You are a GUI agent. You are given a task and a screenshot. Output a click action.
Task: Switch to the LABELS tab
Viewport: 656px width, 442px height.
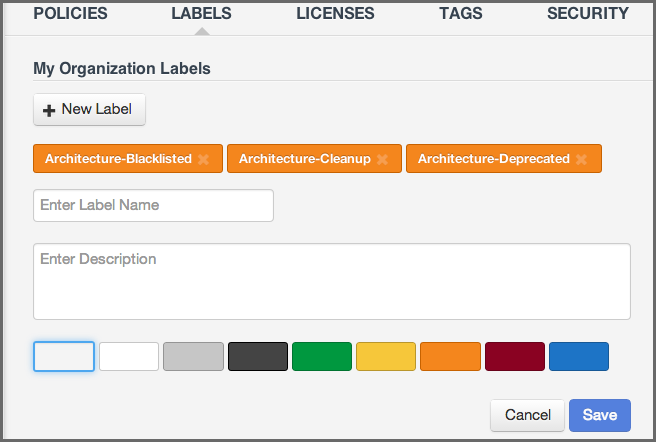pos(201,13)
